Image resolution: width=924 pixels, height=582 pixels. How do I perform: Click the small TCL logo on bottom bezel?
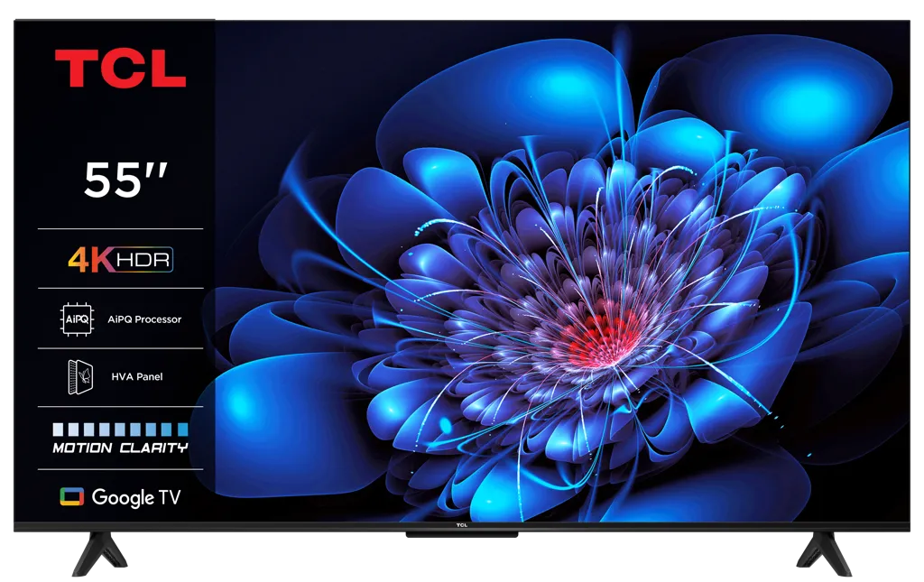tap(461, 525)
